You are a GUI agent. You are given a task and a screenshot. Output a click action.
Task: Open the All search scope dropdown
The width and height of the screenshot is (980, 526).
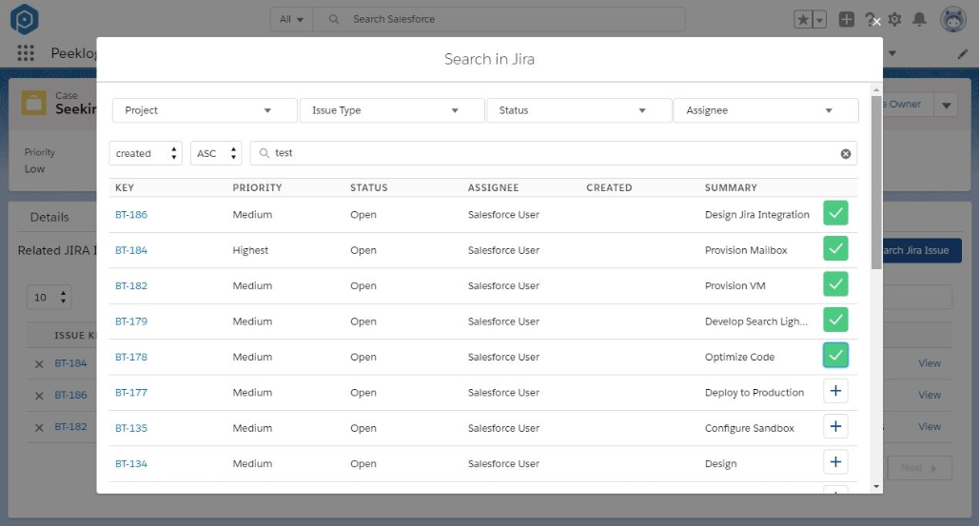(291, 19)
